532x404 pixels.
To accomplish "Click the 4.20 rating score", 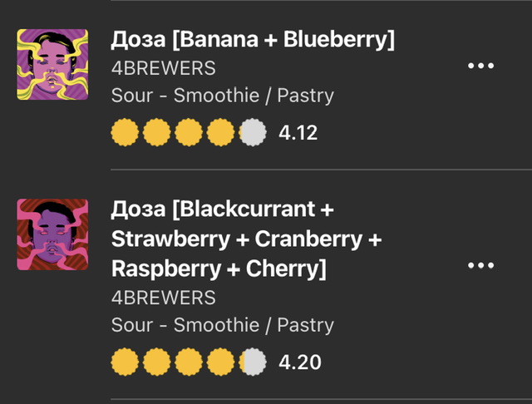I will coord(299,362).
